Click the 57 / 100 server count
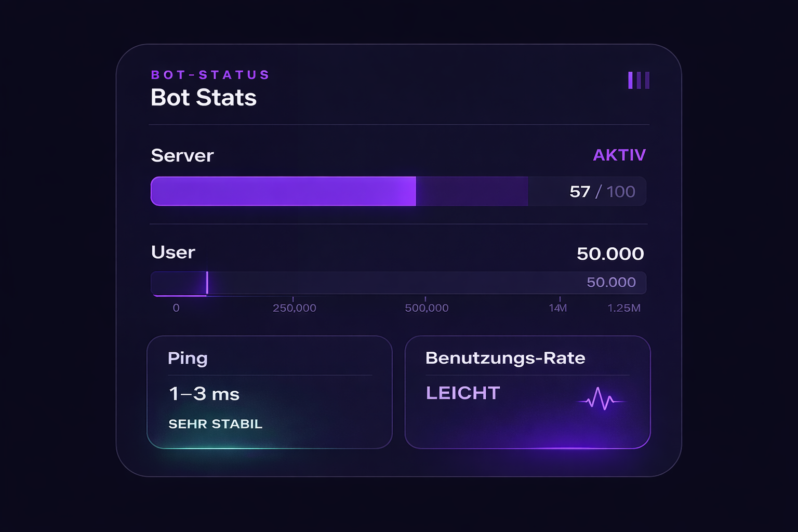This screenshot has height=532, width=798. click(x=602, y=192)
